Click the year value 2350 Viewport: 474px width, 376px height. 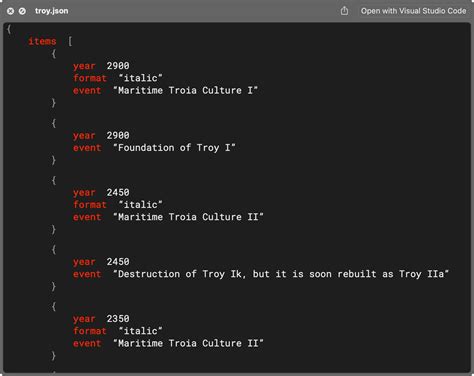pos(118,319)
